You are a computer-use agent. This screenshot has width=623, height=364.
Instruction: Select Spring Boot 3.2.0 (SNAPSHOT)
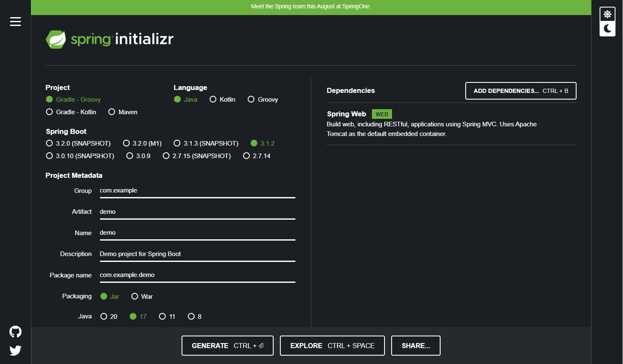[x=78, y=144]
